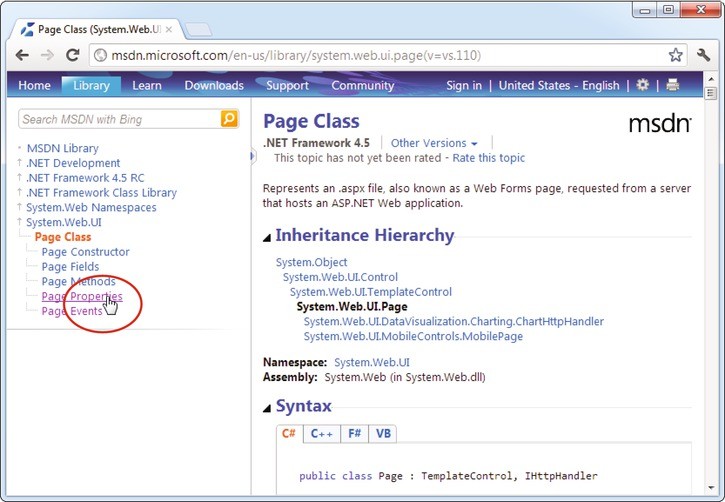
Task: Click the Bing search magnifier button
Action: [229, 118]
